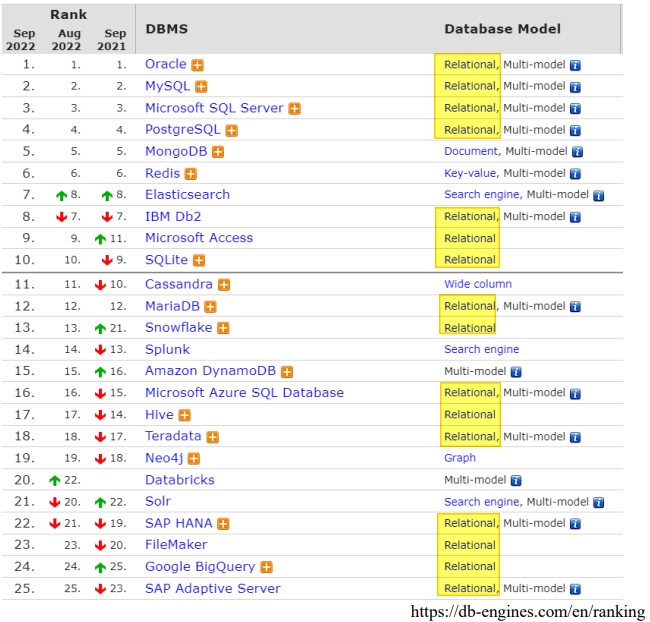Click the db-engines.com ranking URL text

coord(527,612)
